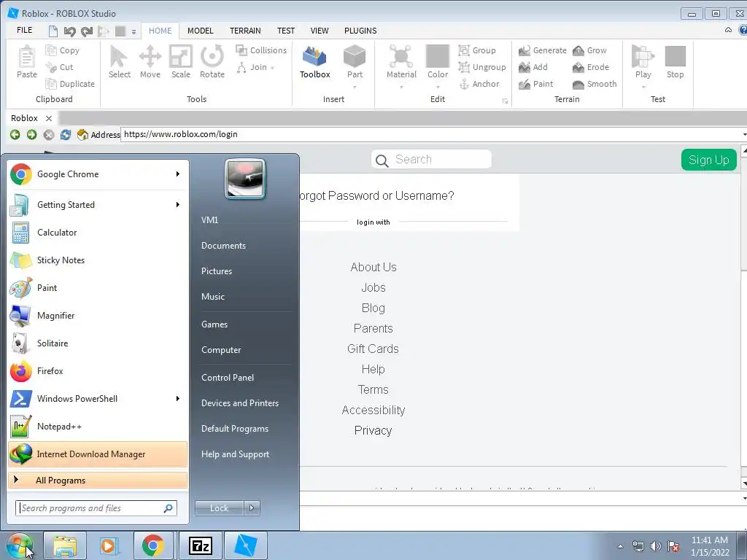Viewport: 747px width, 560px height.
Task: Click the Start menu search box
Action: point(96,508)
